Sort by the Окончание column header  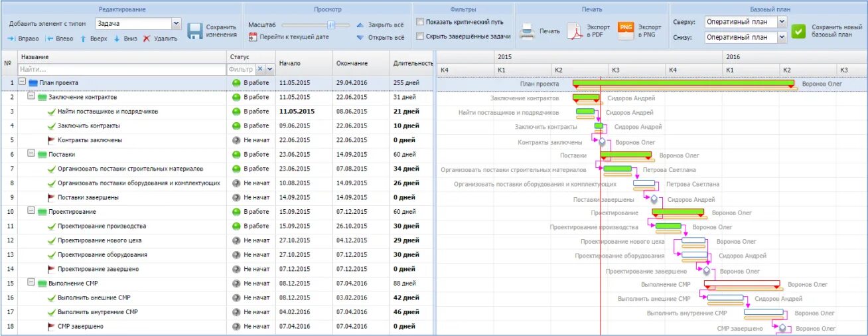coord(361,63)
